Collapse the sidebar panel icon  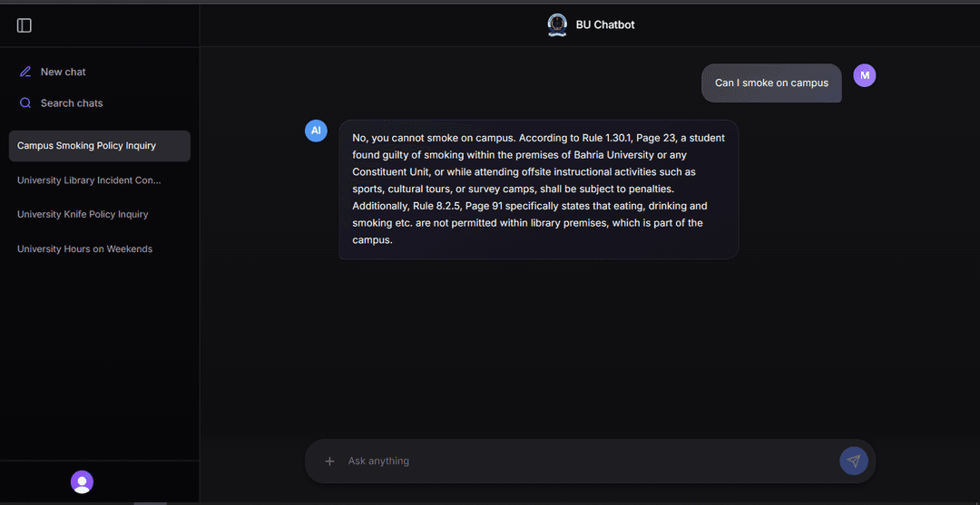click(24, 25)
